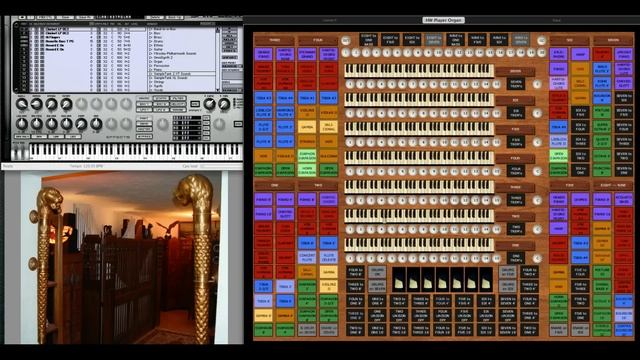Image resolution: width=640 pixels, height=360 pixels.
Task: Activate general piston 1 in the top row
Action: pos(346,53)
